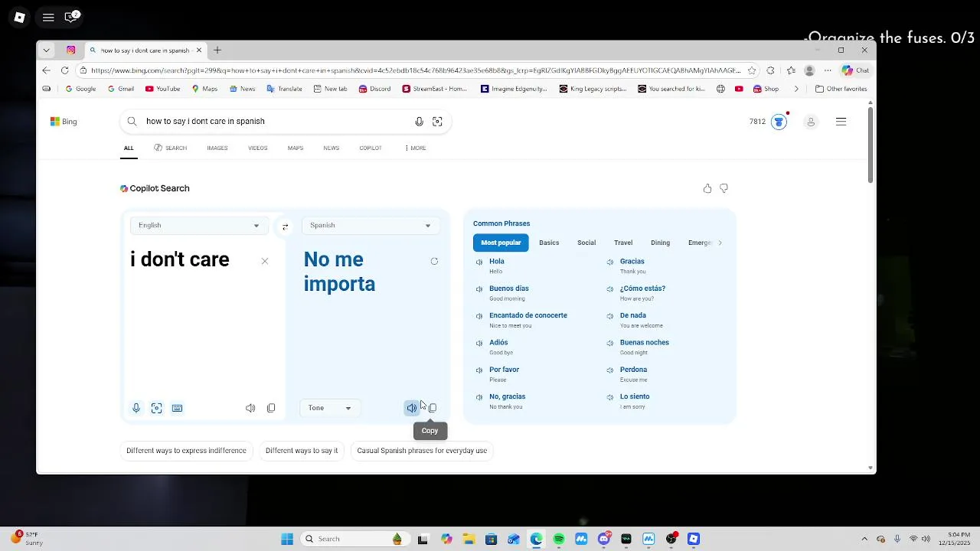The image size is (980, 551).
Task: Click 'Different ways to express indifference' suggestion
Action: point(186,451)
